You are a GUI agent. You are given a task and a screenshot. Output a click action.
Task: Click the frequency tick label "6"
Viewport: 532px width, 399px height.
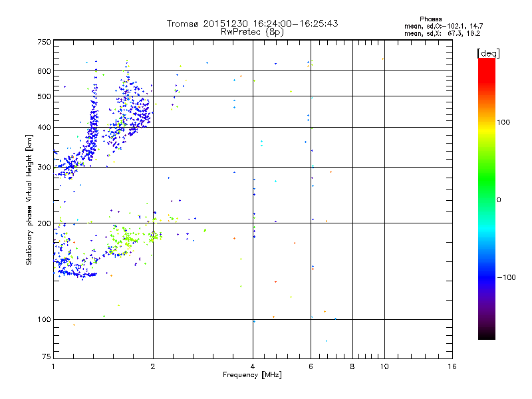coord(311,366)
